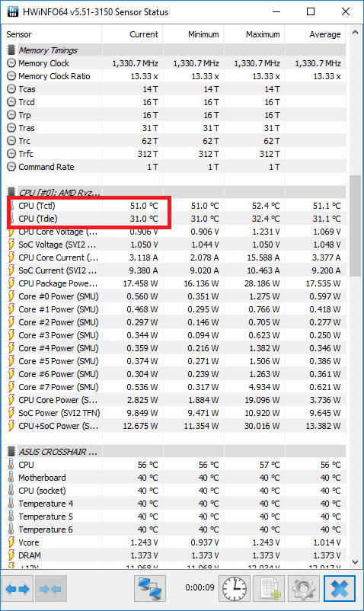Select the Core #5 Power (SMU) row

pyautogui.click(x=174, y=361)
